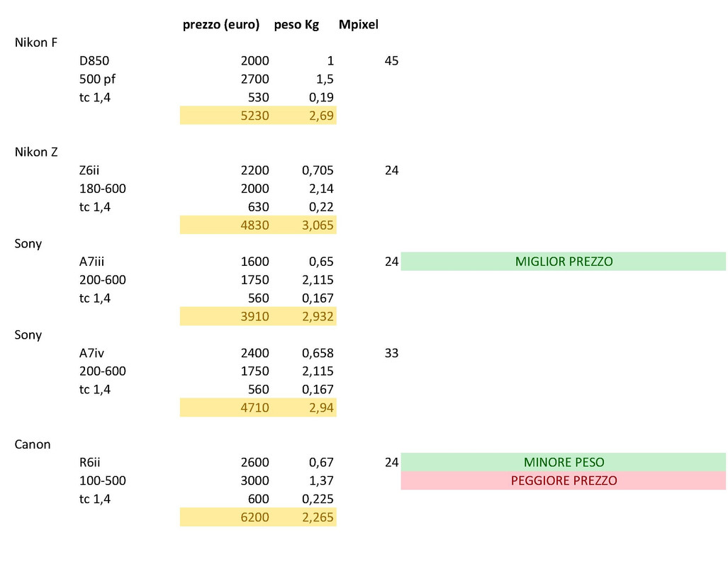Image resolution: width=728 pixels, height=567 pixels.
Task: Click the Z6ii camera name cell
Action: (x=89, y=170)
